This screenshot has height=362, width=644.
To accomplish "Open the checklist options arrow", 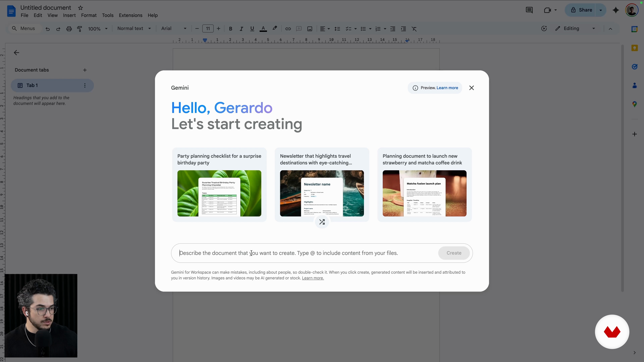I will [x=356, y=29].
